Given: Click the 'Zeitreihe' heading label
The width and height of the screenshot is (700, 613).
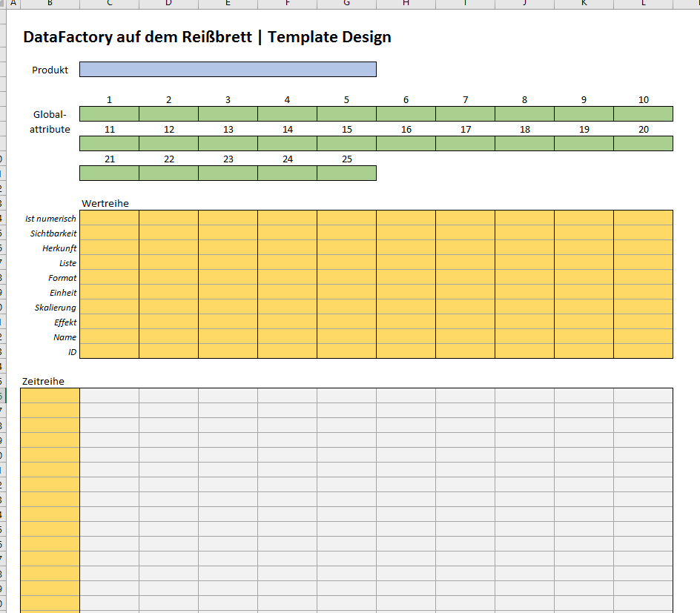Looking at the screenshot, I should point(43,381).
